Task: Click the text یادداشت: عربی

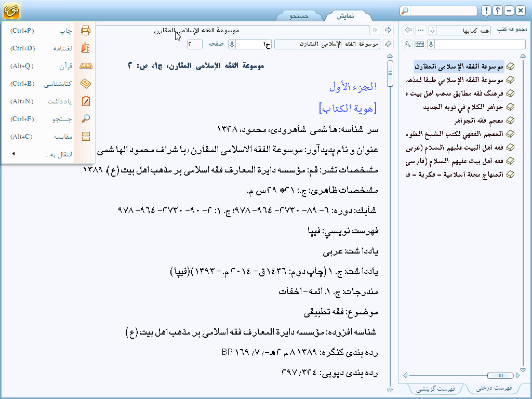Action: pos(350,252)
